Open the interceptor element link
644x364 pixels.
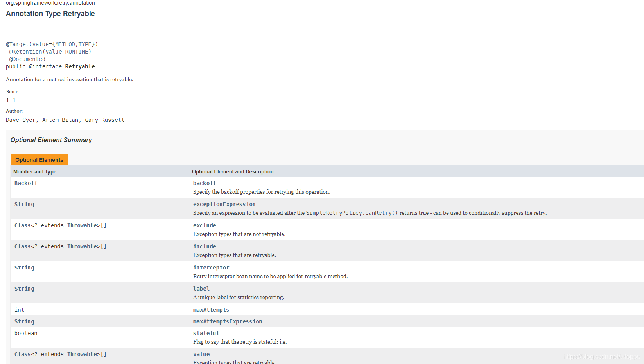[211, 268]
